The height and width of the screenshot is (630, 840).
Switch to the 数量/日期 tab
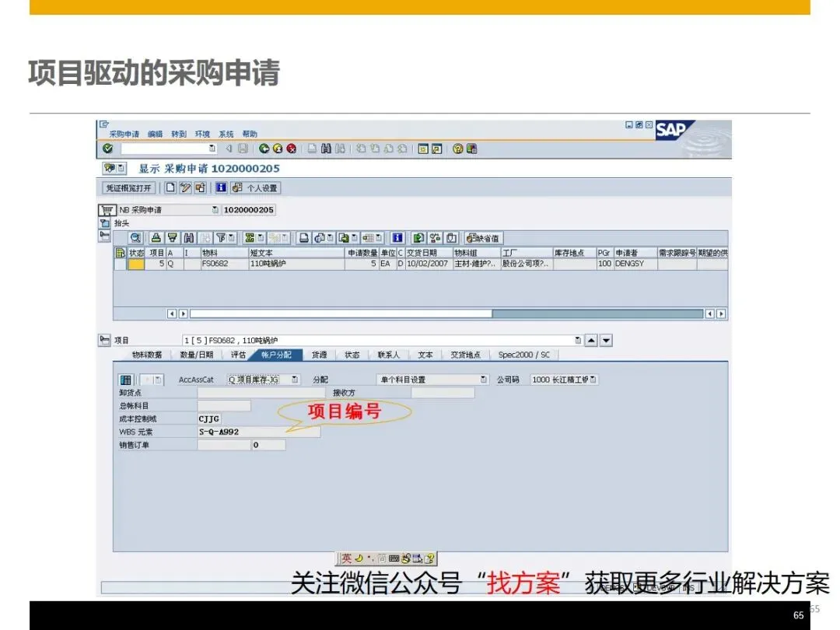tap(197, 355)
